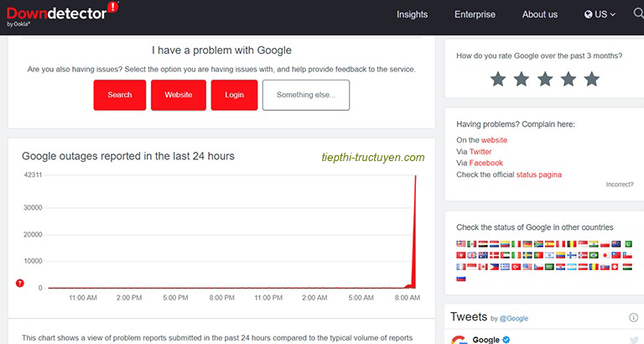The height and width of the screenshot is (344, 644).
Task: Click the 'Incorrect?' link
Action: [620, 185]
